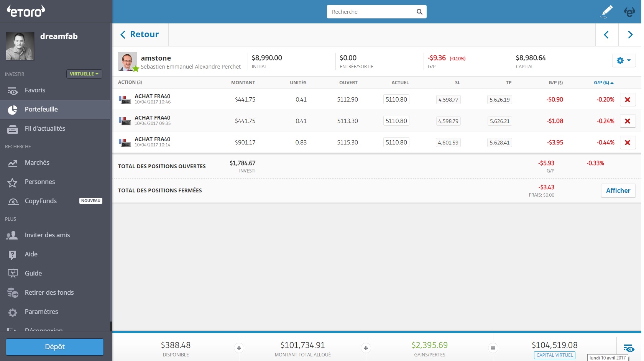Close the ACHAT FRA40 10:46 position

[628, 100]
